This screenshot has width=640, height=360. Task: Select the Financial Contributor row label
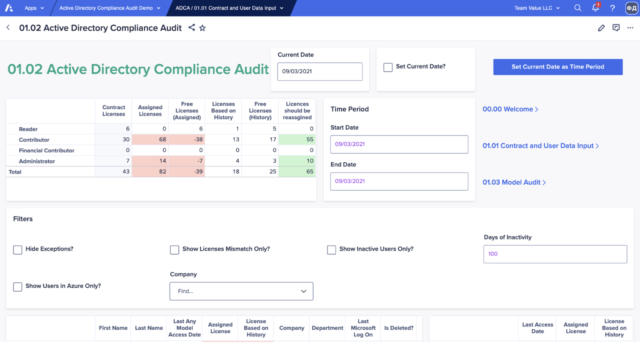tap(47, 150)
